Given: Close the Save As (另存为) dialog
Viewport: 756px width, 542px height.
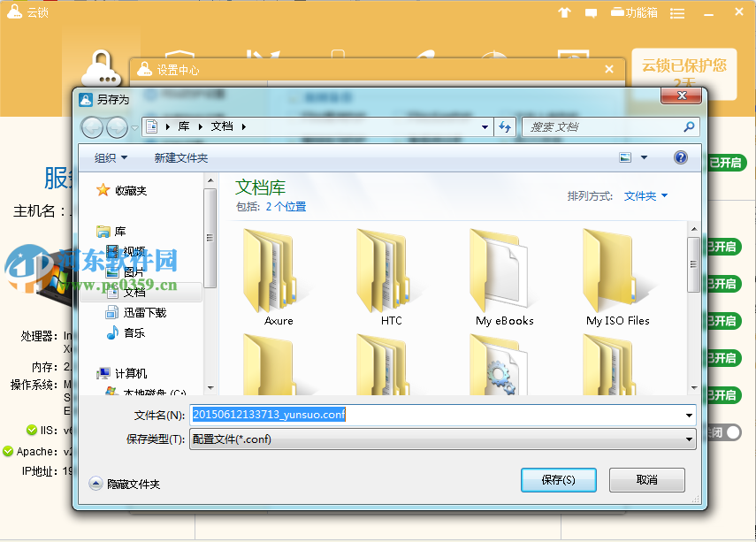Looking at the screenshot, I should pyautogui.click(x=681, y=95).
